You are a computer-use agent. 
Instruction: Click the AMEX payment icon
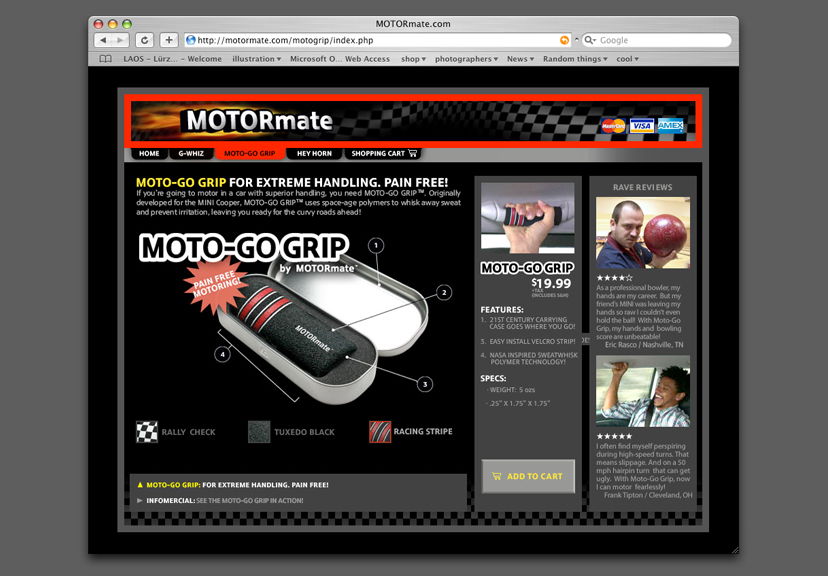click(671, 126)
